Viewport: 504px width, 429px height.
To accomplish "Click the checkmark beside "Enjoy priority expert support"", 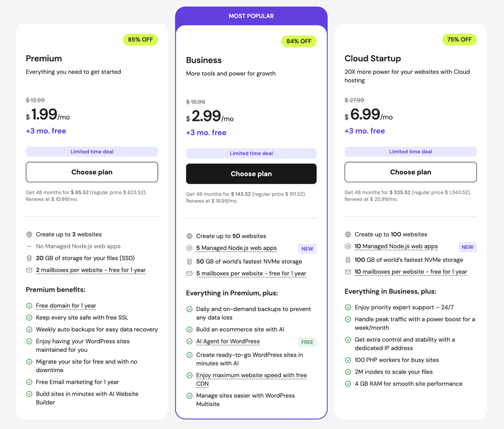I will coord(348,306).
